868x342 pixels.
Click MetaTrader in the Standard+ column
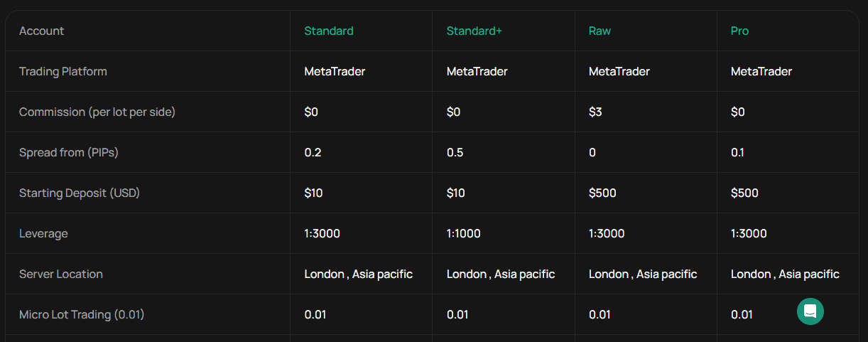point(477,71)
